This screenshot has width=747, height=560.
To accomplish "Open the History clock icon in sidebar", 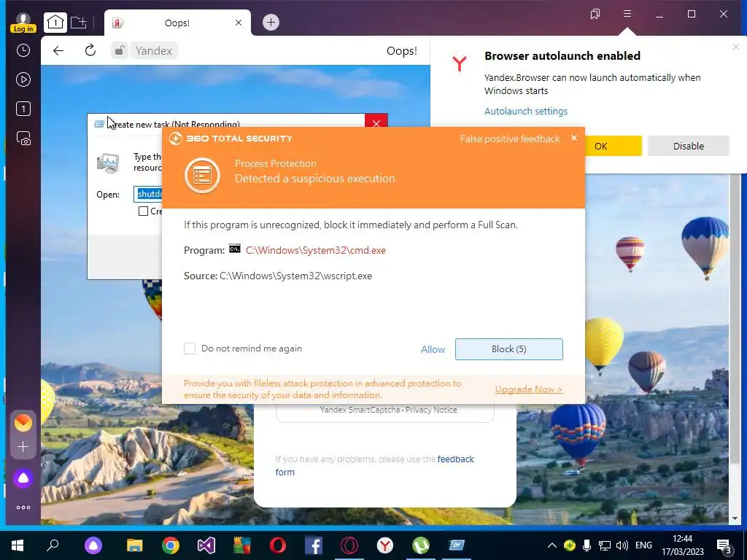I will 23,50.
